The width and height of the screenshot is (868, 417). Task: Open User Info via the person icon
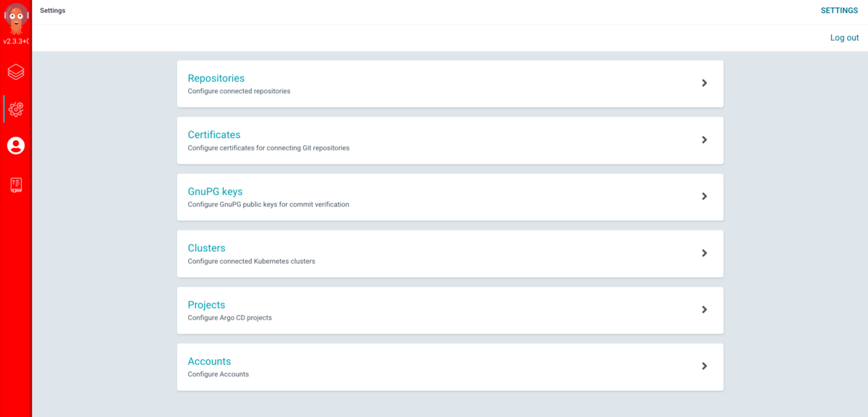point(16,146)
